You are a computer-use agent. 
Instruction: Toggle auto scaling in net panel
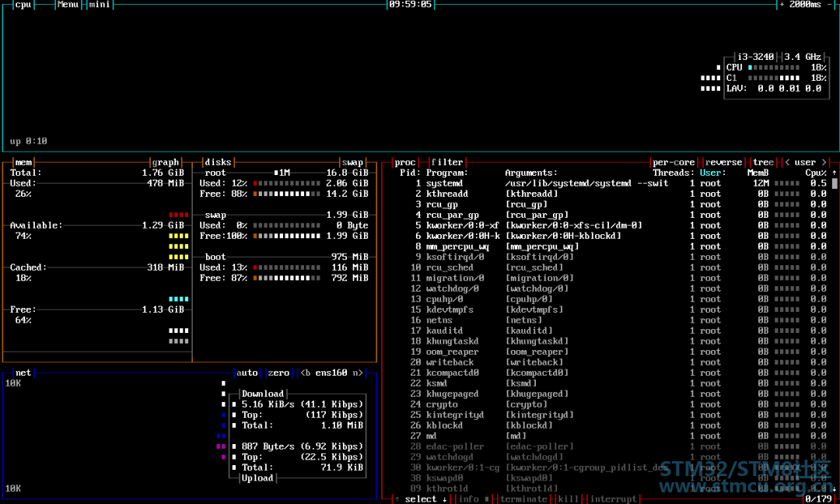pyautogui.click(x=247, y=373)
